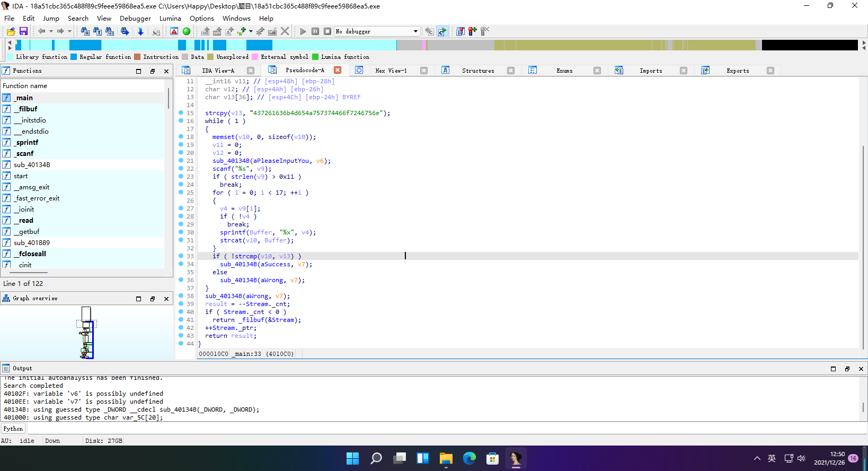Terminate the process stop button

[x=327, y=31]
